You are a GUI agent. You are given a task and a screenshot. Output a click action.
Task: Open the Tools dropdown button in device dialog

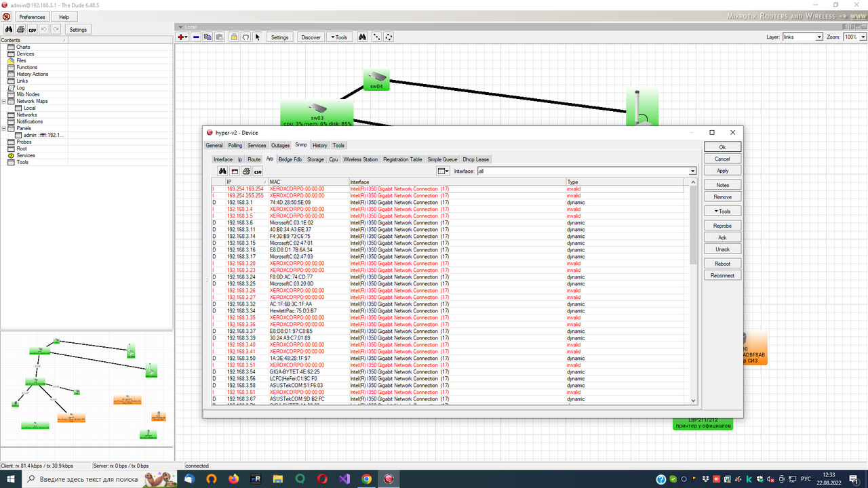(x=722, y=211)
